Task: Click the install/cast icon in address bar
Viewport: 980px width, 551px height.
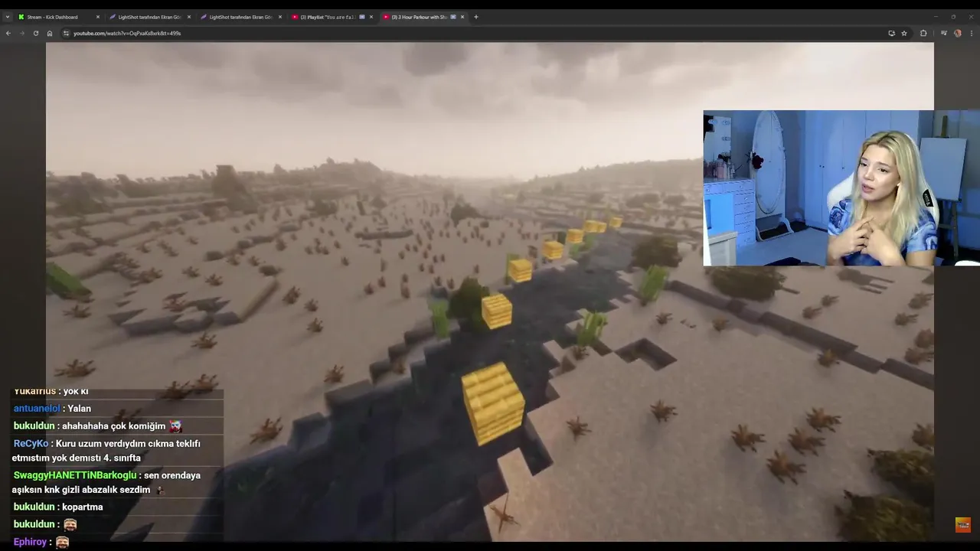Action: [891, 33]
